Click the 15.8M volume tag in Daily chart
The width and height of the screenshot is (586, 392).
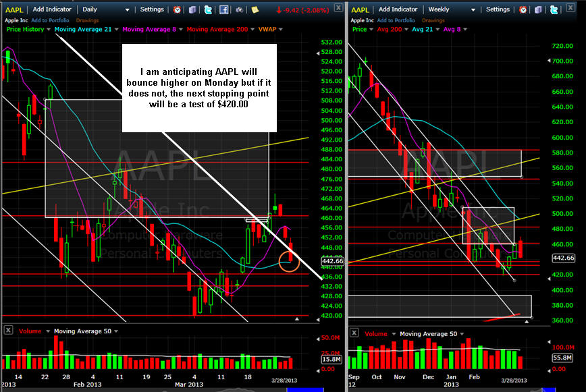pos(331,359)
